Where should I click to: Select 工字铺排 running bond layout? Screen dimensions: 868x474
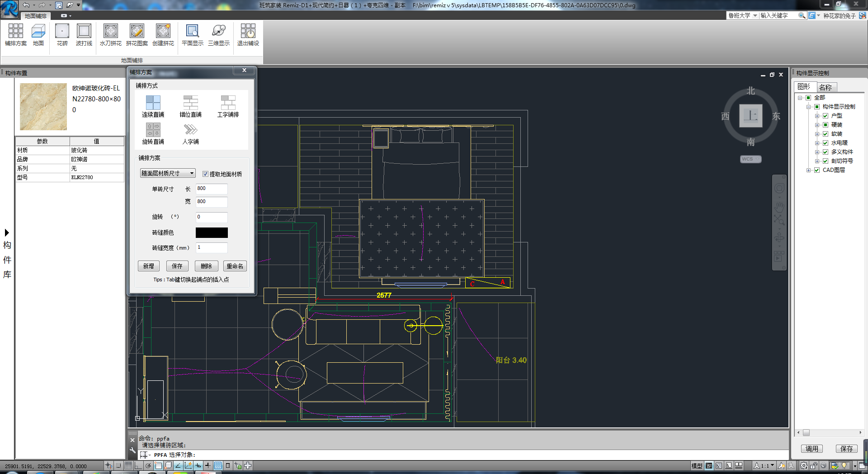(228, 107)
